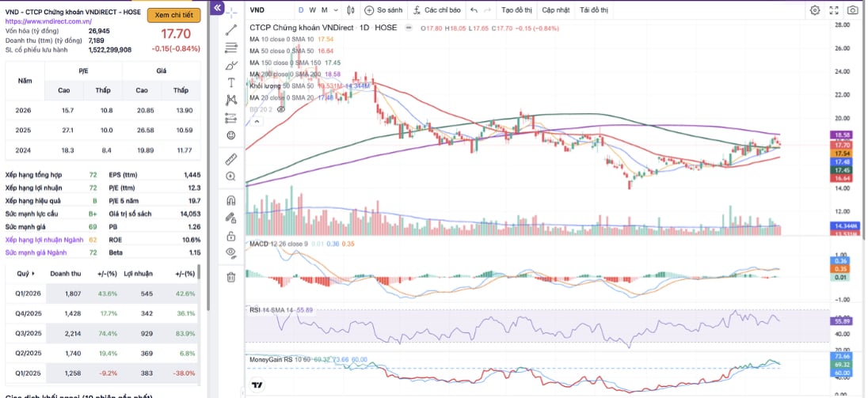Click the trash icon to remove drawings

(231, 277)
